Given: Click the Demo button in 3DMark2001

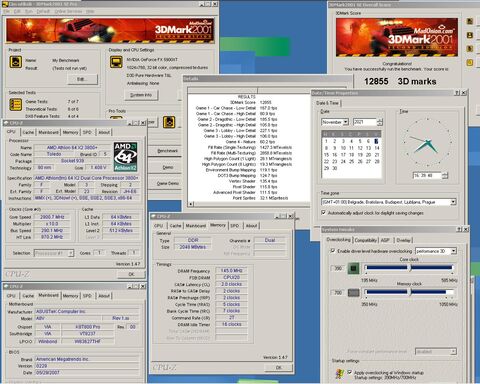Looking at the screenshot, I should pyautogui.click(x=168, y=167).
